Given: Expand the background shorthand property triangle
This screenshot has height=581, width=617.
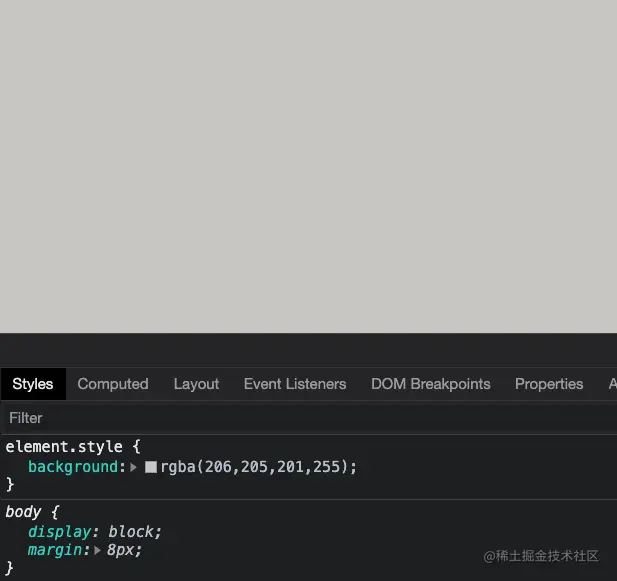Looking at the screenshot, I should pos(134,467).
